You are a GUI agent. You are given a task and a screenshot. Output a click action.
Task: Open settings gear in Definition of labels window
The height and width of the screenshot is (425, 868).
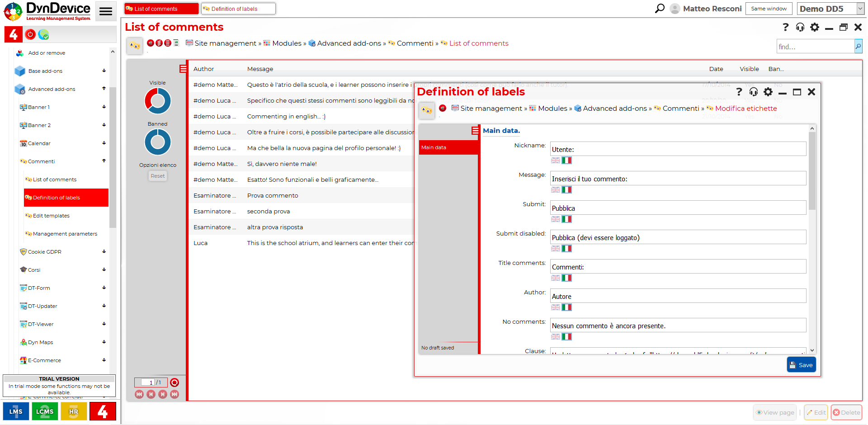(768, 92)
